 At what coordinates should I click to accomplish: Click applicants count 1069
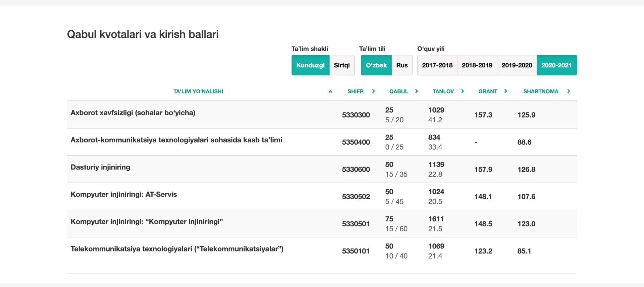click(x=436, y=246)
